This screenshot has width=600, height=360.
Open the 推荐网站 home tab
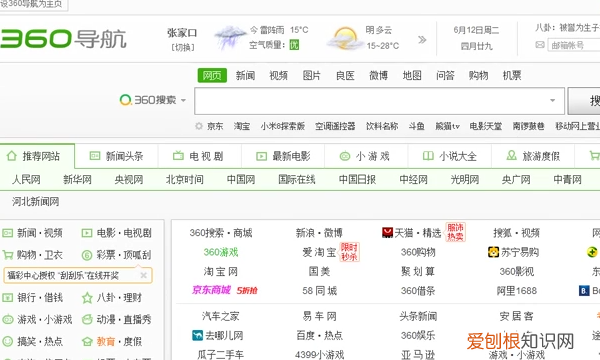(x=37, y=156)
